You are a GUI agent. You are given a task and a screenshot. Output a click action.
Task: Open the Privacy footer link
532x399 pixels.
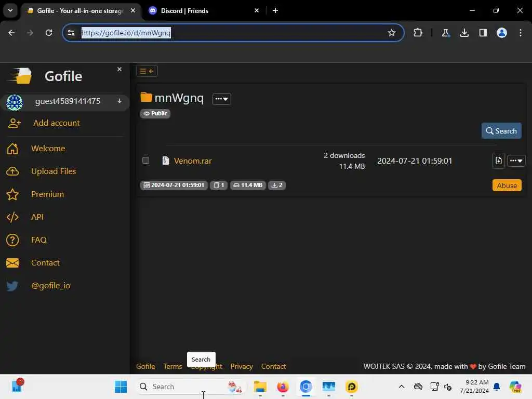click(x=242, y=366)
